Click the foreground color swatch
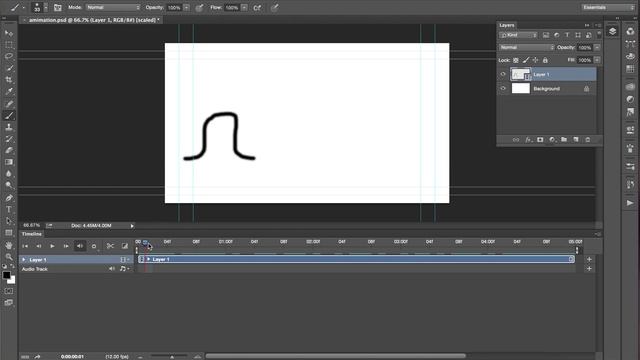This screenshot has height=360, width=640. 6,275
